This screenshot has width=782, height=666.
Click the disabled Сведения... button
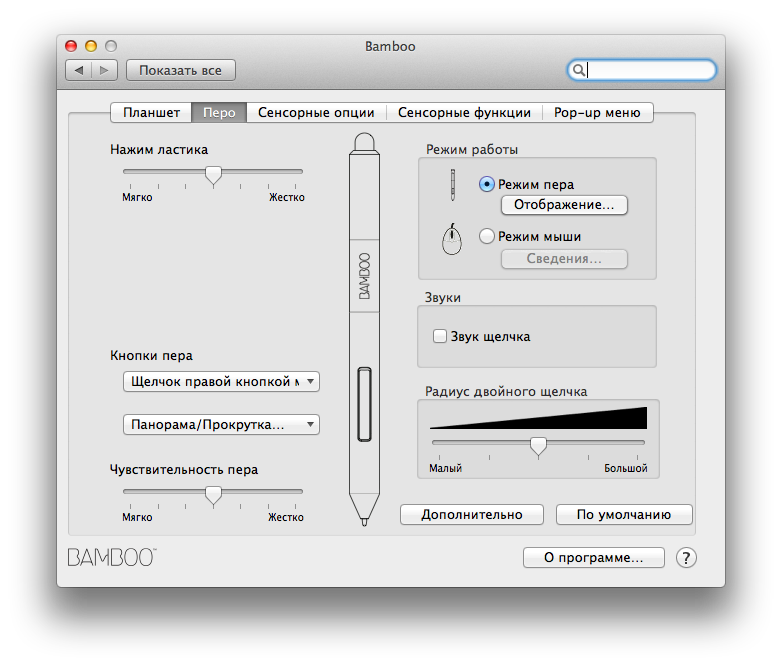564,258
